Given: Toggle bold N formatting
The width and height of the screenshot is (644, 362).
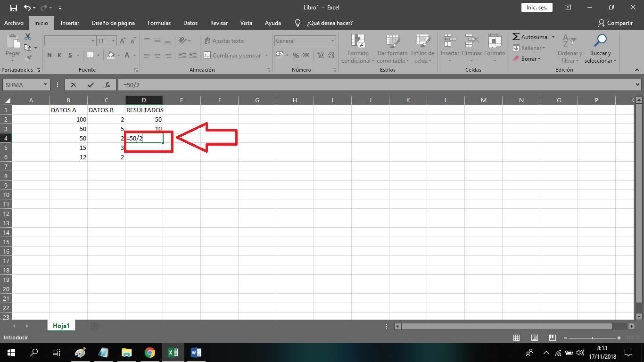Looking at the screenshot, I should (50, 55).
